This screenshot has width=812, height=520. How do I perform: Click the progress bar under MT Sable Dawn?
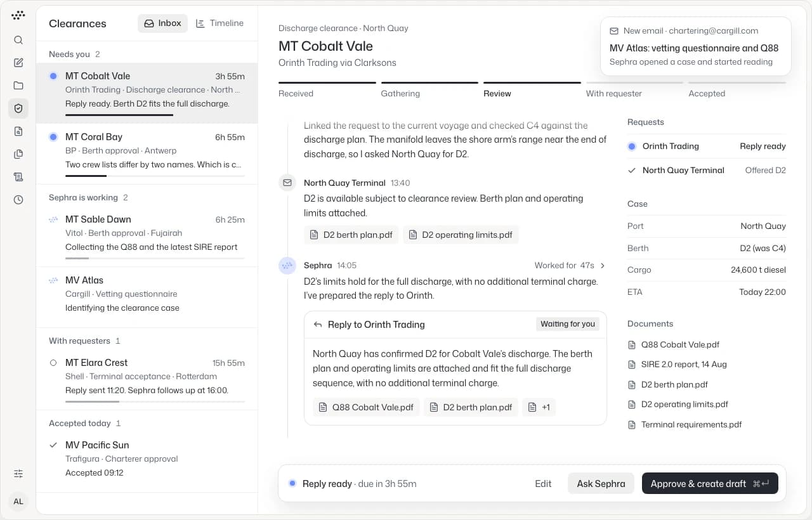155,258
